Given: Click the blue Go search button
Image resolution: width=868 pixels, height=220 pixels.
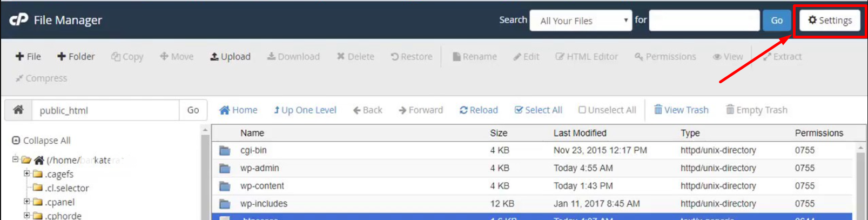Looking at the screenshot, I should (x=777, y=21).
